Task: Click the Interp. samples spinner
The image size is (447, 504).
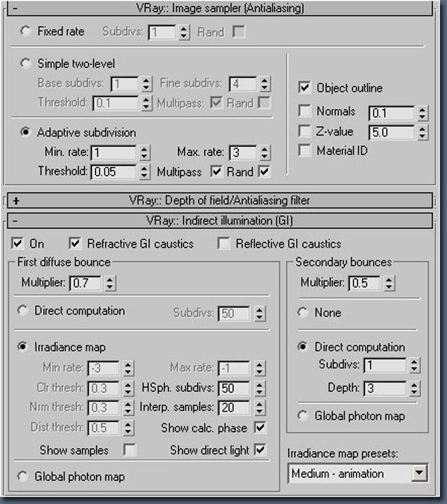Action: point(259,408)
